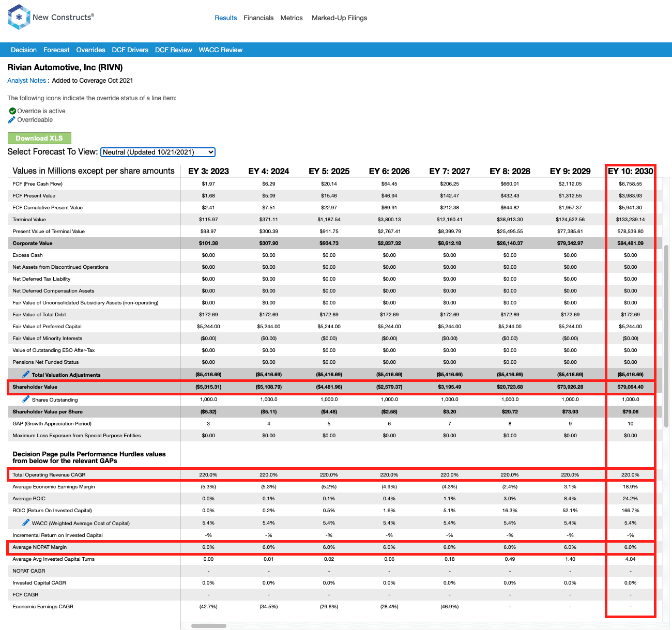The image size is (672, 630).
Task: Click the Fair Value of Preferred Capital label
Action: (x=47, y=327)
